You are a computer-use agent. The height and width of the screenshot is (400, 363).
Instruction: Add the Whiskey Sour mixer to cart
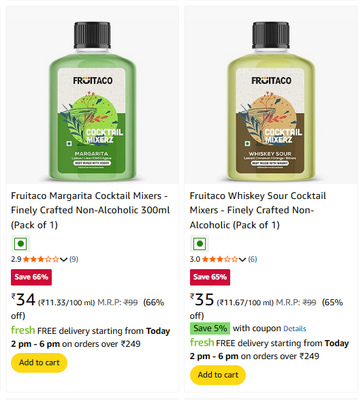point(218,375)
